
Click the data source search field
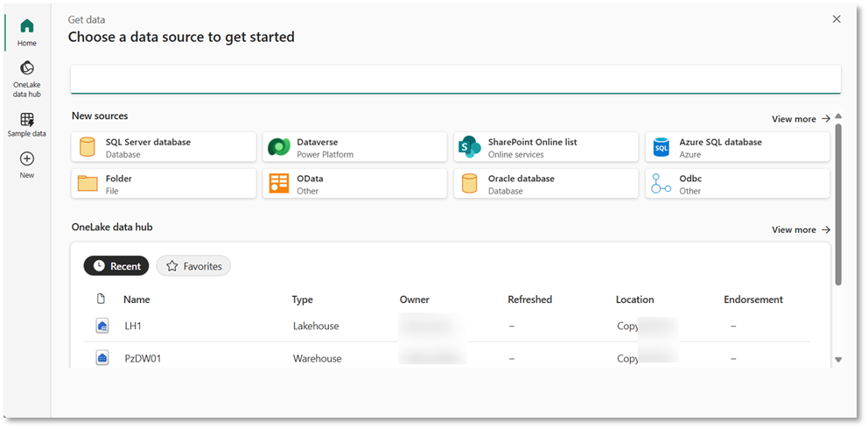[x=456, y=79]
